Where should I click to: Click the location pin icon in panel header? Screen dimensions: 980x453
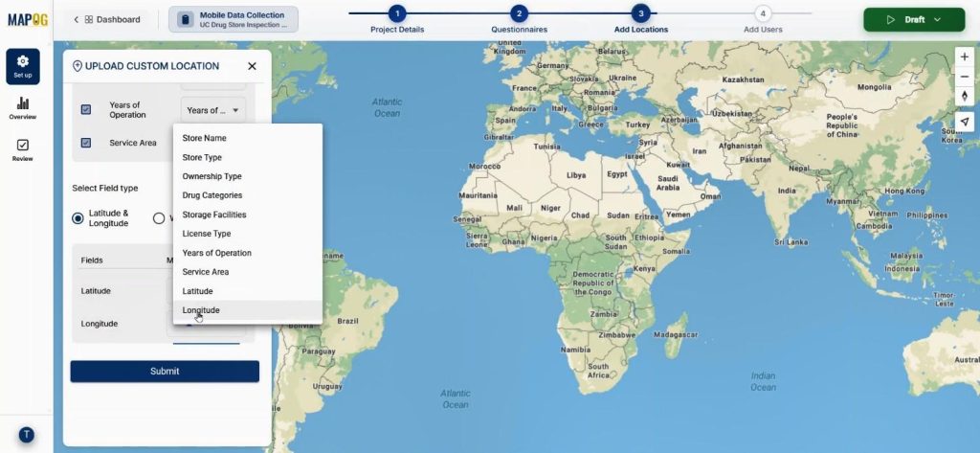point(78,66)
